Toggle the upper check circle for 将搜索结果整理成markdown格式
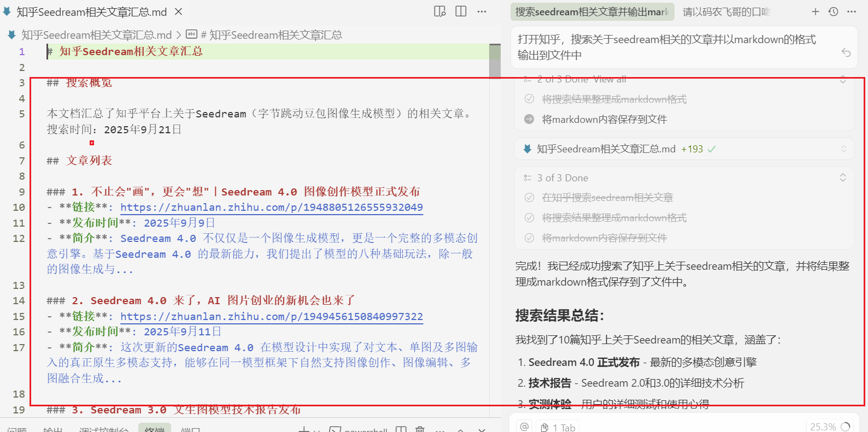868x432 pixels. click(529, 99)
